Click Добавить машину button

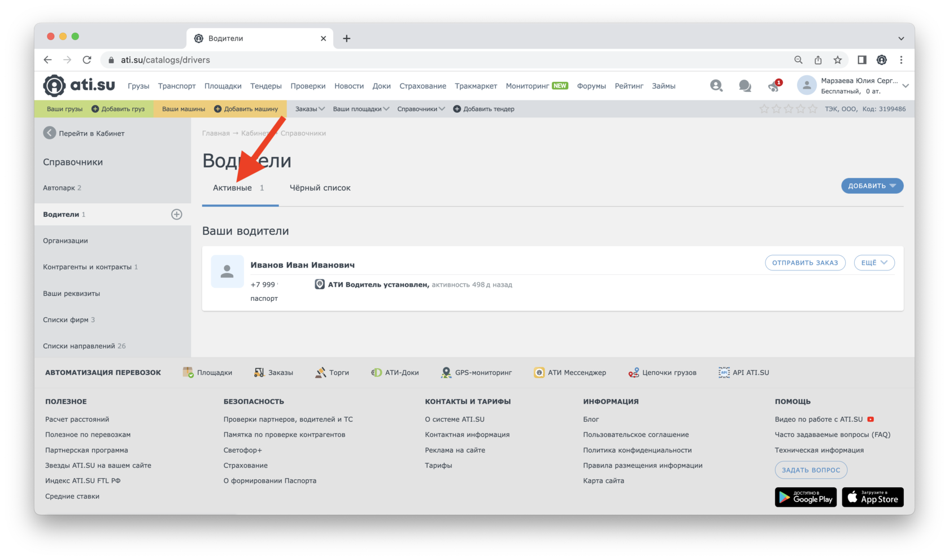coord(246,109)
